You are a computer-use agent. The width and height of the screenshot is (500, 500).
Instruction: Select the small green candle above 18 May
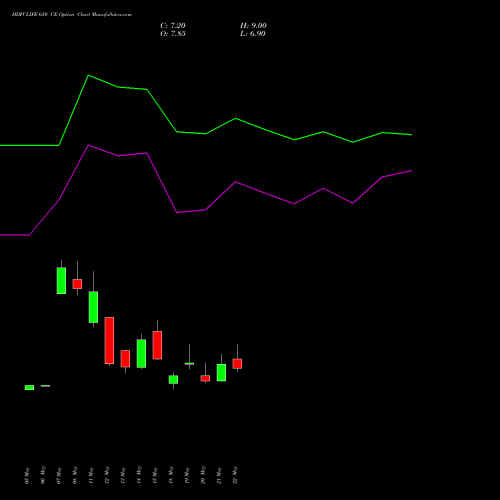click(173, 380)
